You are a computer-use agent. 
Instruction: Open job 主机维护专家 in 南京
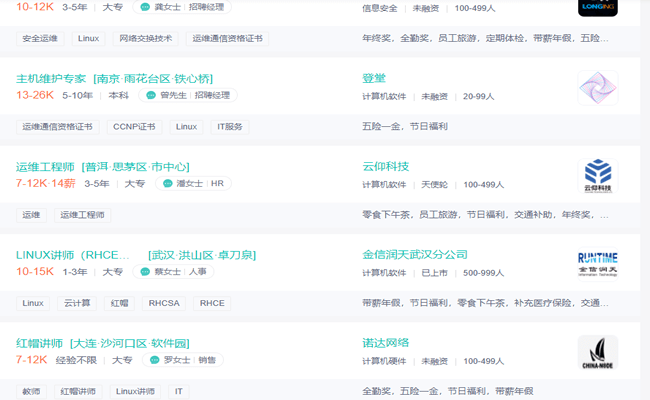click(114, 79)
